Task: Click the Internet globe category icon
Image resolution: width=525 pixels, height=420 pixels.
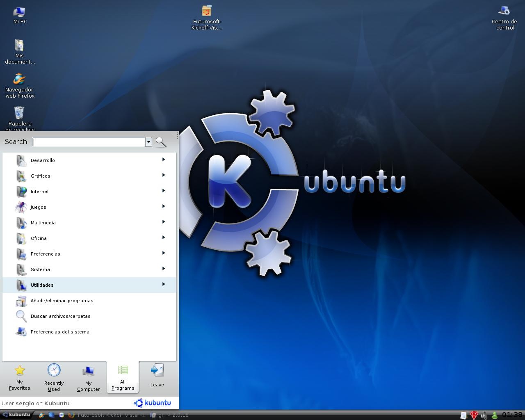Action: (x=21, y=192)
